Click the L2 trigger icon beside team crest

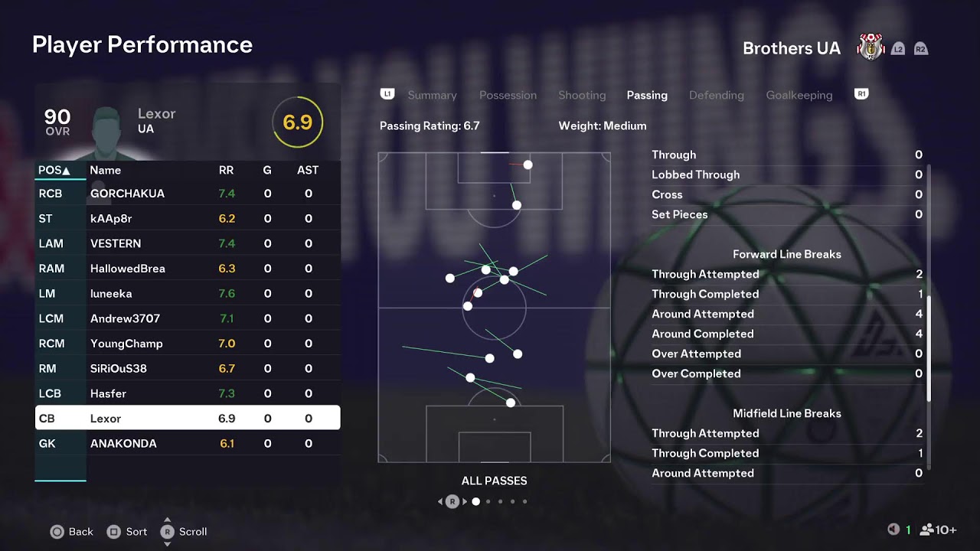898,49
